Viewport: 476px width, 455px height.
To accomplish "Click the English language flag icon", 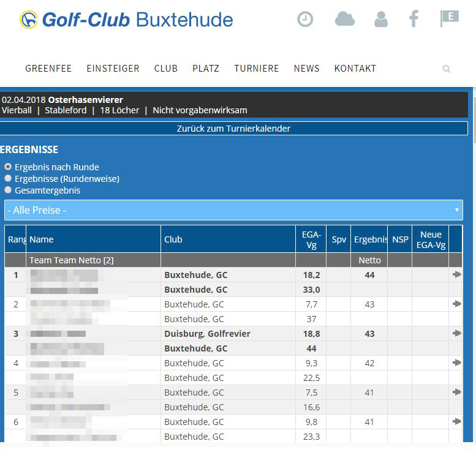I will click(449, 18).
